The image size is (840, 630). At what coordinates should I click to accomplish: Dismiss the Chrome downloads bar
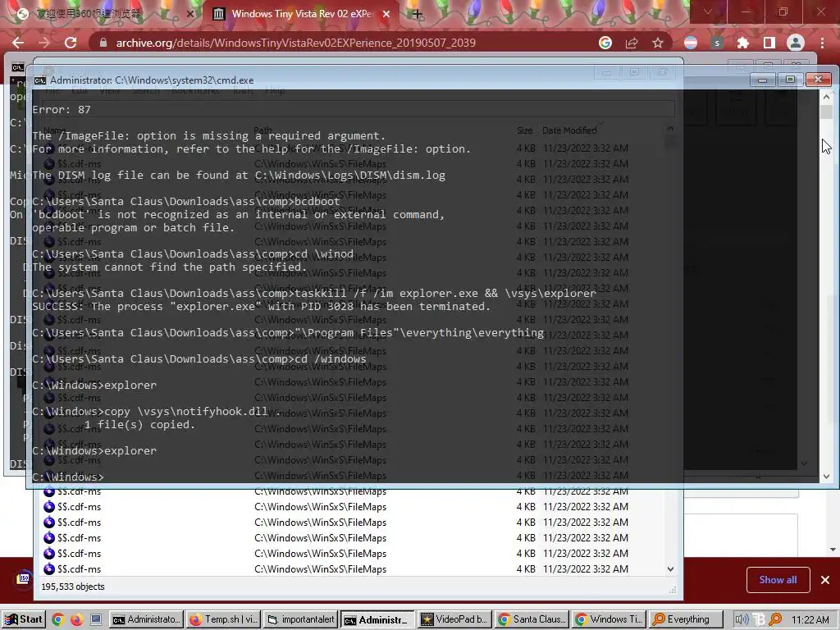point(825,580)
